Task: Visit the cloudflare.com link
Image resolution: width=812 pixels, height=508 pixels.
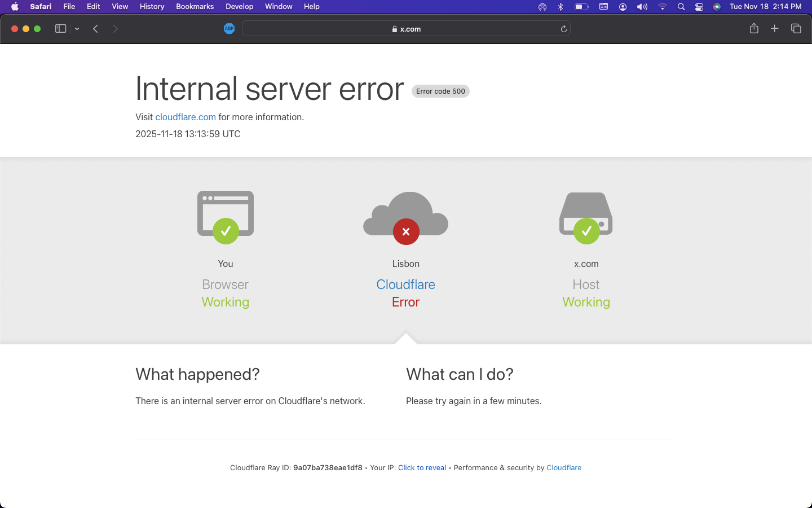Action: [185, 117]
